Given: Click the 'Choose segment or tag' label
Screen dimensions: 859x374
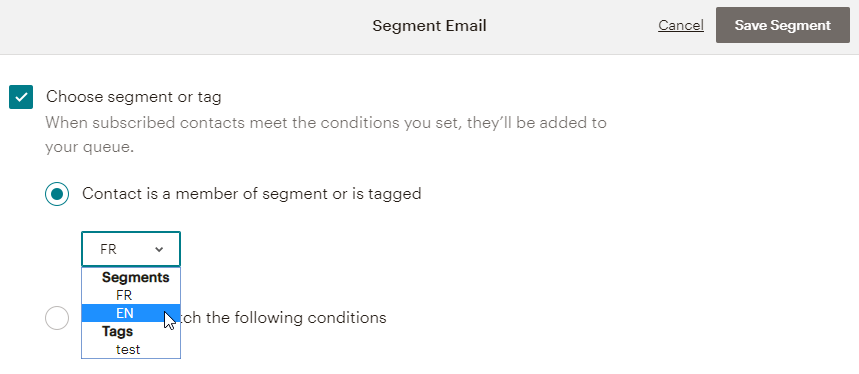Looking at the screenshot, I should point(134,97).
